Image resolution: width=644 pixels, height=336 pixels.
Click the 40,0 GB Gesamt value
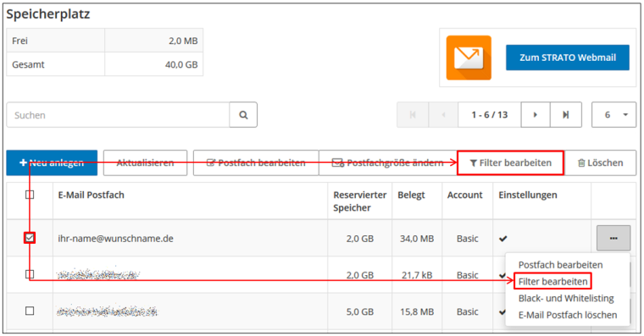point(181,64)
